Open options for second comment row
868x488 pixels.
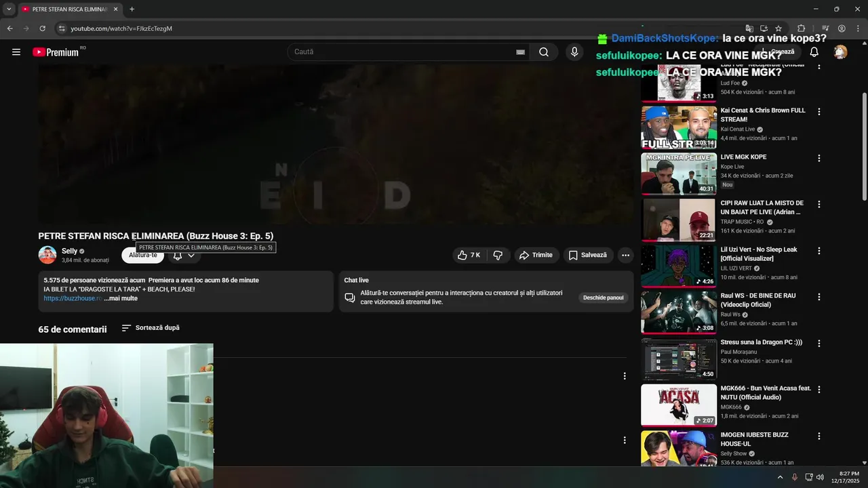pos(625,440)
